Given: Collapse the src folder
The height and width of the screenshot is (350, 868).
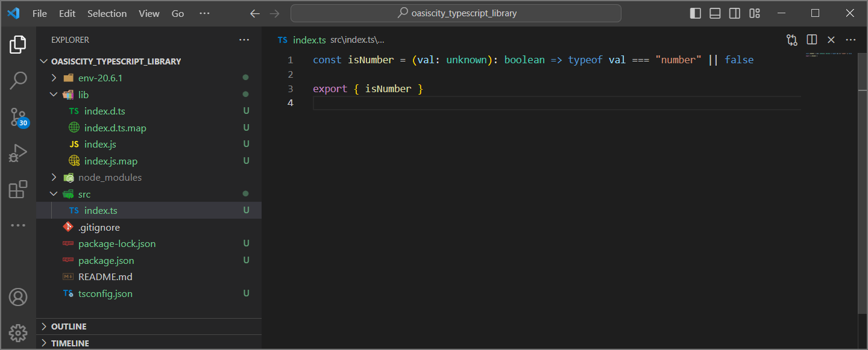Looking at the screenshot, I should click(149, 194).
